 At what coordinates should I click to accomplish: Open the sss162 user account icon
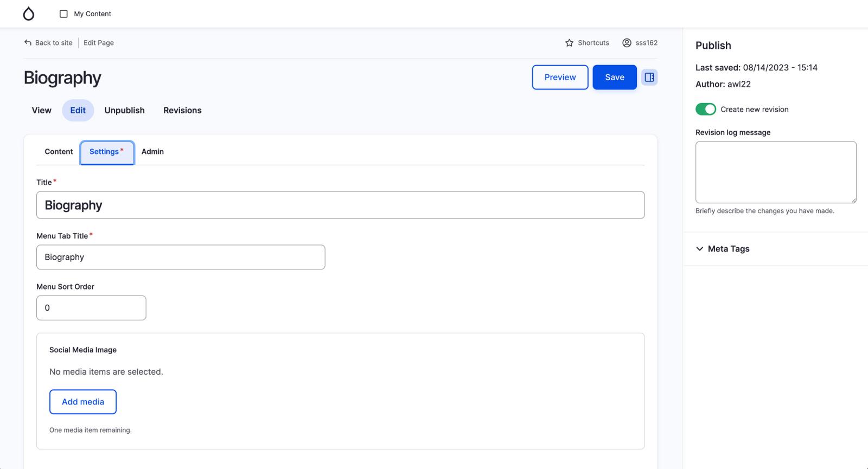[627, 43]
